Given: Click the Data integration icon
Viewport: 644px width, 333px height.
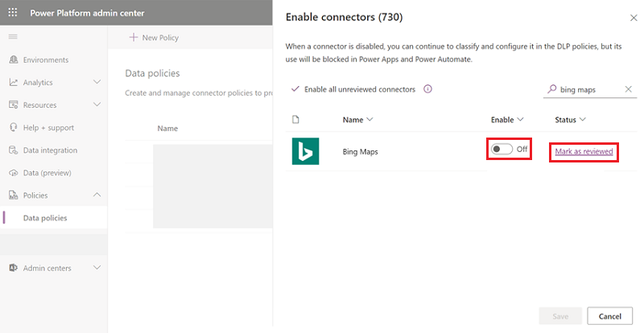Looking at the screenshot, I should (x=14, y=150).
